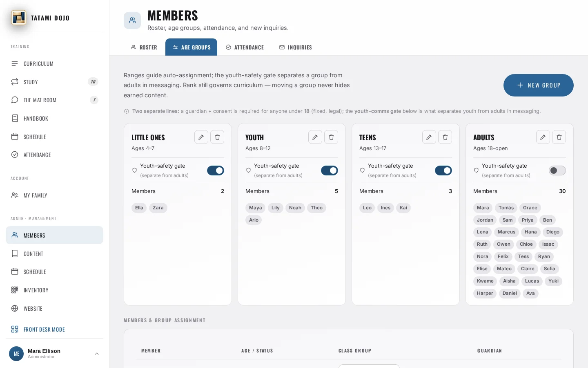This screenshot has width=588, height=368.
Task: Open Study in the sidebar
Action: [54, 82]
